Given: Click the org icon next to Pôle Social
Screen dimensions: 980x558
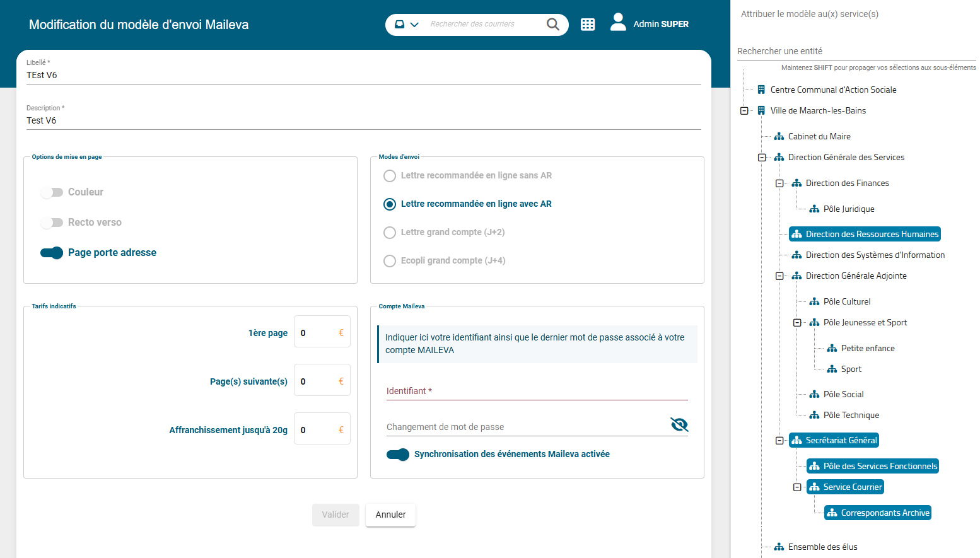Looking at the screenshot, I should (x=814, y=394).
